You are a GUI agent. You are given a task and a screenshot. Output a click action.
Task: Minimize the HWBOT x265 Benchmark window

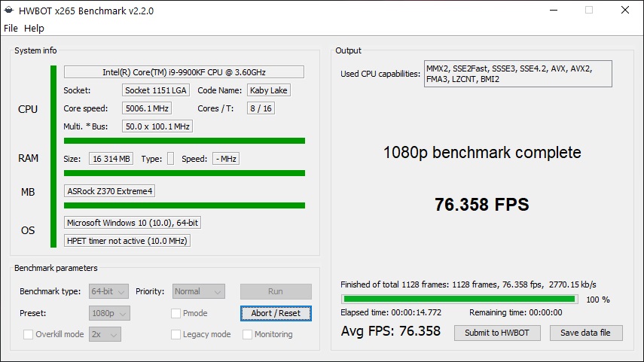pos(554,10)
